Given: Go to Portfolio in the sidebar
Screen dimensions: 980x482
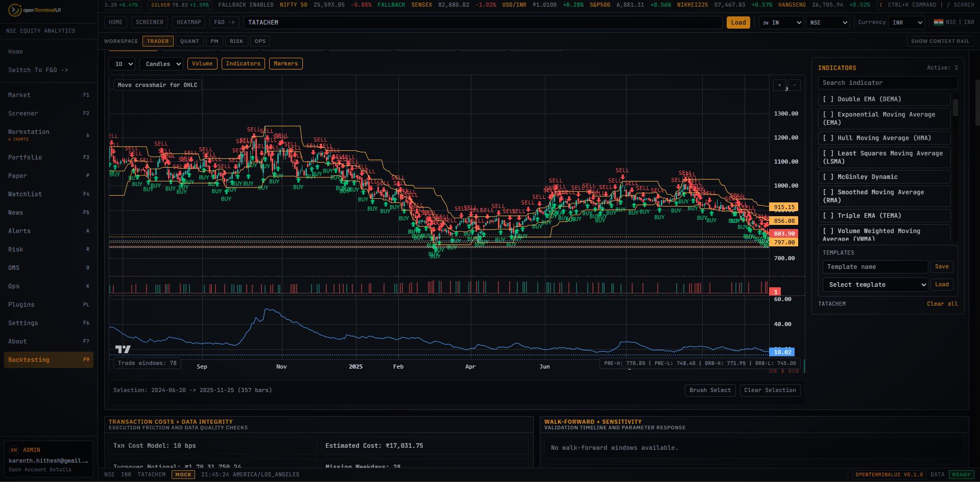Looking at the screenshot, I should [49, 157].
